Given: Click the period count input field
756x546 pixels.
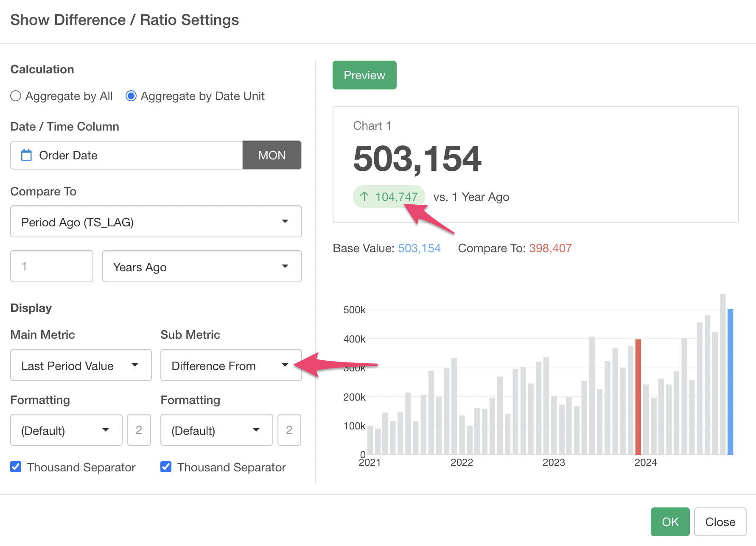Looking at the screenshot, I should pos(51,267).
